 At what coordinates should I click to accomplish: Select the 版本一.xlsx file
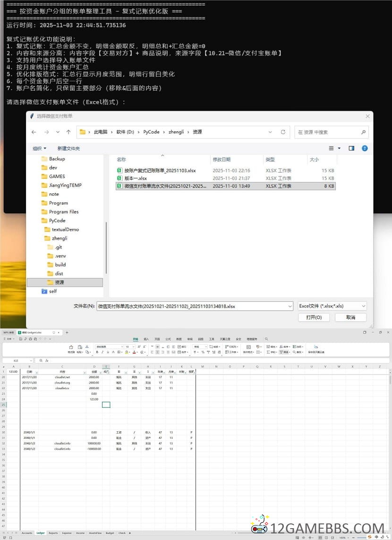pyautogui.click(x=136, y=178)
